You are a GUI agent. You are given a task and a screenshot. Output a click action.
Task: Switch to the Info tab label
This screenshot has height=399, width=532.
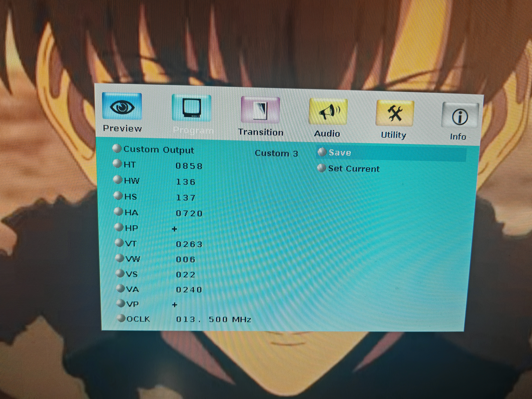[x=458, y=137]
